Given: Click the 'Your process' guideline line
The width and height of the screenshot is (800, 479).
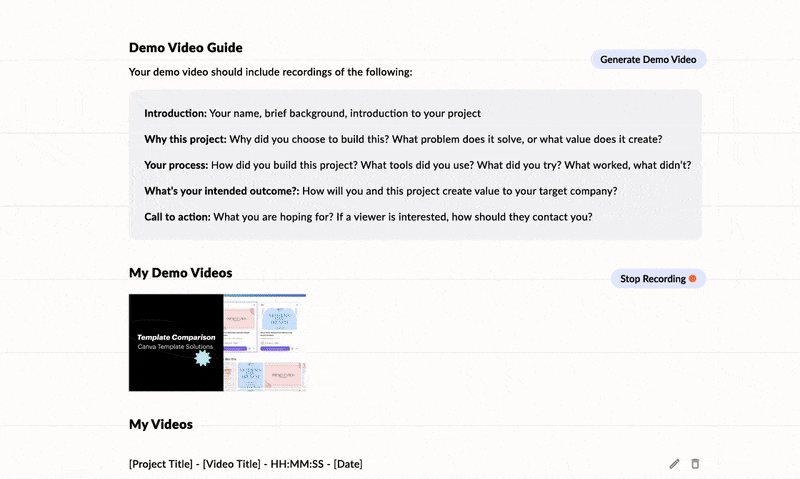Looking at the screenshot, I should 417,165.
